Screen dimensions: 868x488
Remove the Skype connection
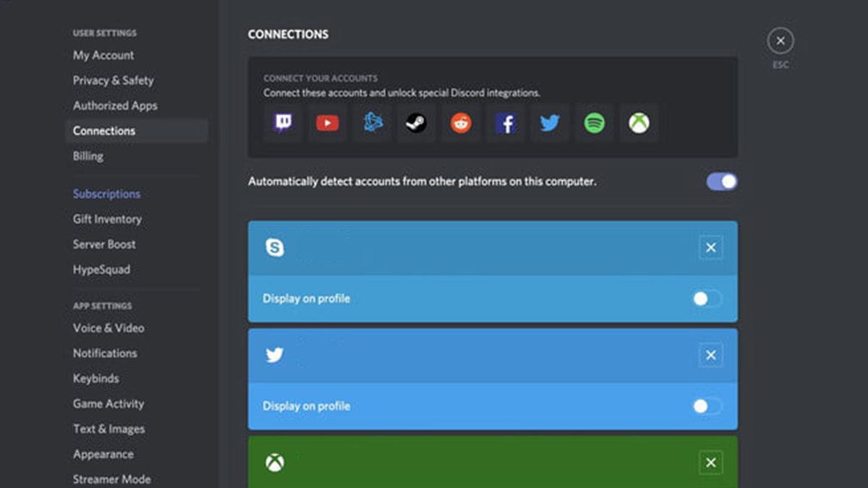tap(710, 247)
